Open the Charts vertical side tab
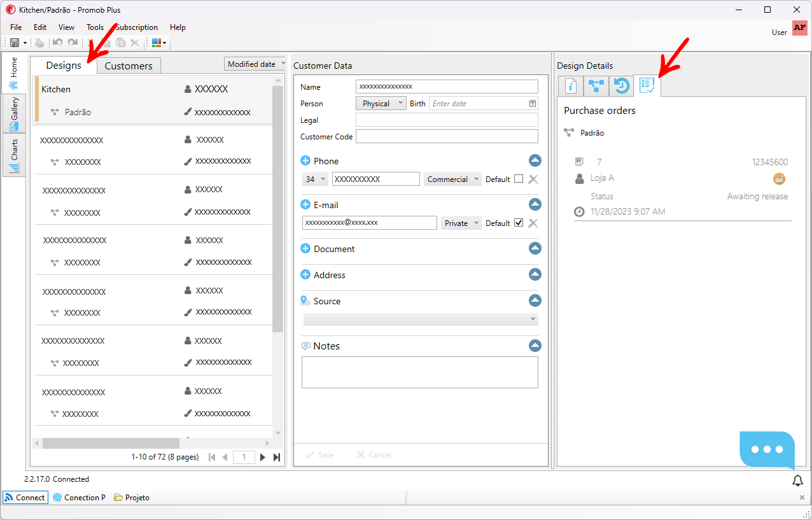 tap(14, 155)
